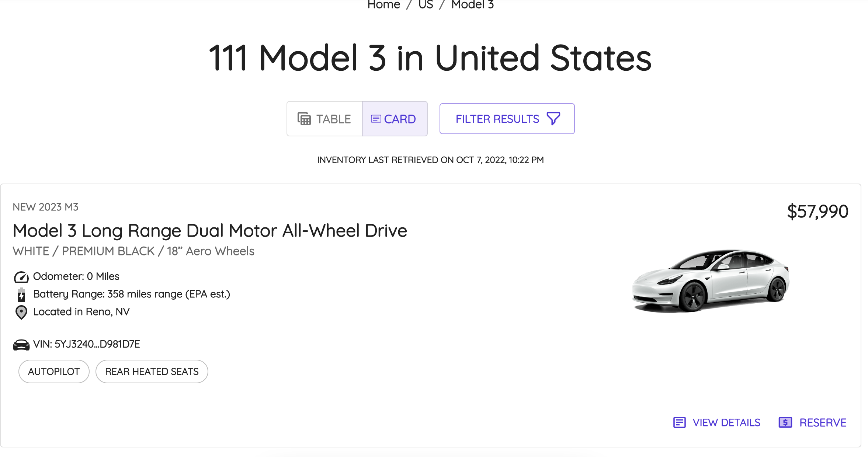
Task: Select the Model 3 breadcrumb
Action: [x=472, y=4]
